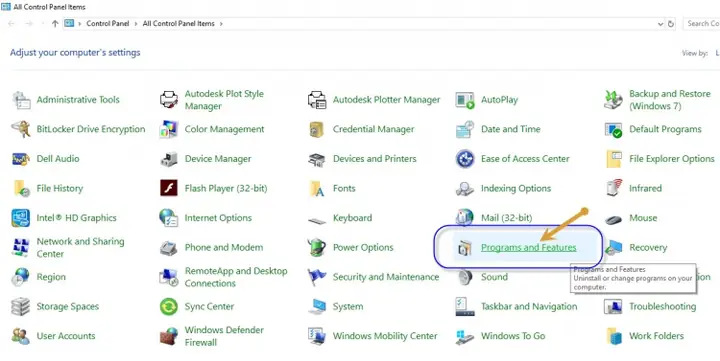The width and height of the screenshot is (720, 361).
Task: Open the Mail (32-bit) link
Action: coord(506,218)
